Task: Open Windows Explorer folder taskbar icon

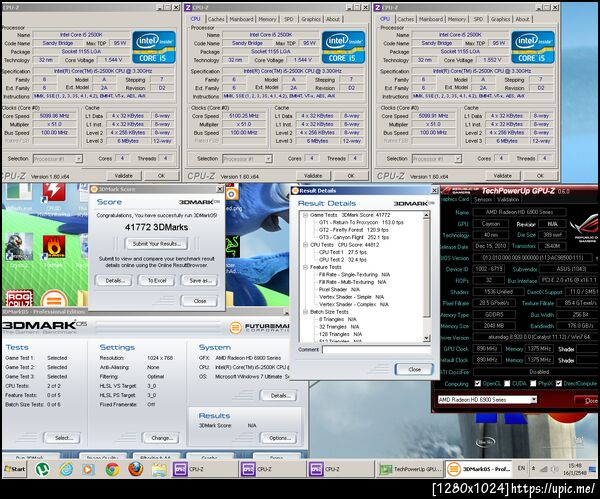Action: coord(159,470)
